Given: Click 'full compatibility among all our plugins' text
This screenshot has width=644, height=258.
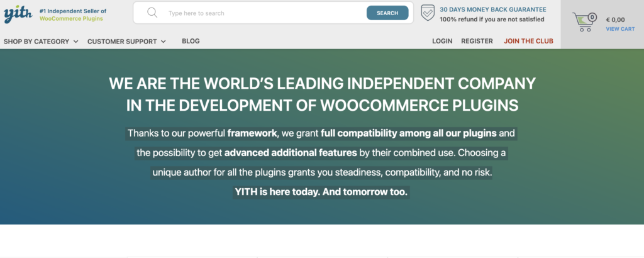Looking at the screenshot, I should point(409,133).
